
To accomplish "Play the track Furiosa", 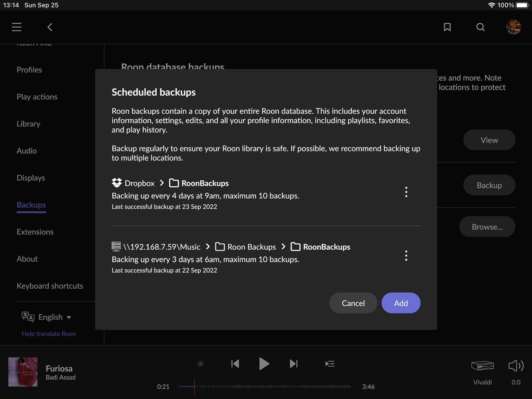I will click(x=264, y=364).
